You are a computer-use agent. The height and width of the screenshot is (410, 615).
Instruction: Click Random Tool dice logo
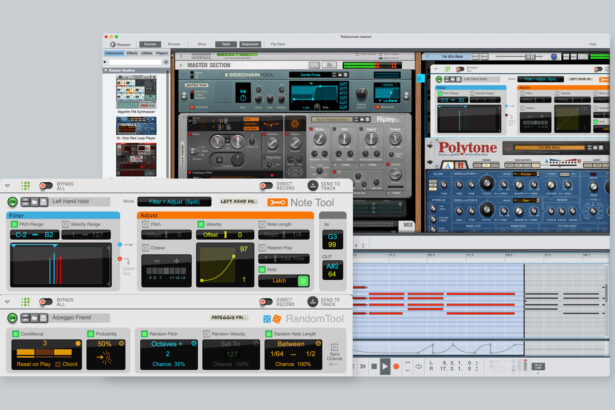[273, 319]
